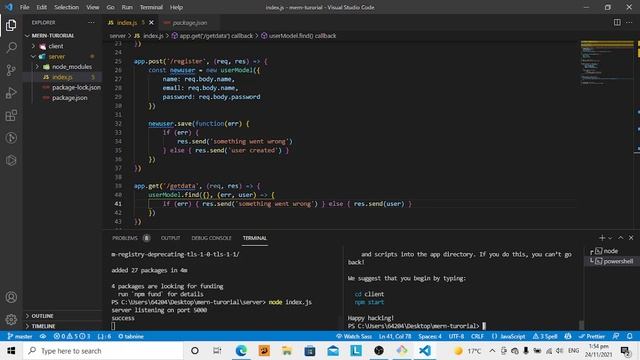Open the Selection menu

pyautogui.click(x=66, y=7)
